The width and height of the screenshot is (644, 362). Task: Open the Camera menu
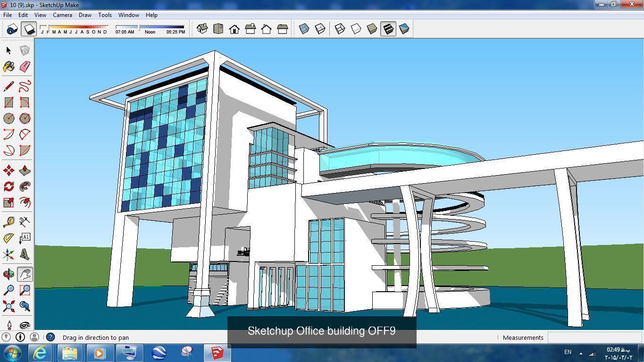tap(62, 15)
